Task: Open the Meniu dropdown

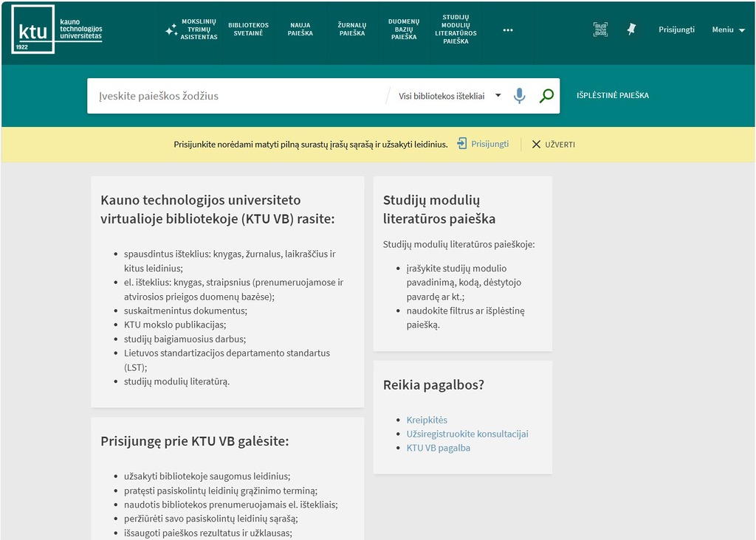Action: point(728,30)
